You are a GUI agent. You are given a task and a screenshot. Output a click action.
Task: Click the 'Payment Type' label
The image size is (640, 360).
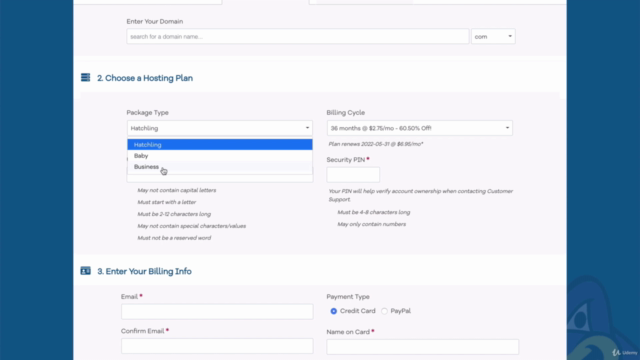coord(348,297)
